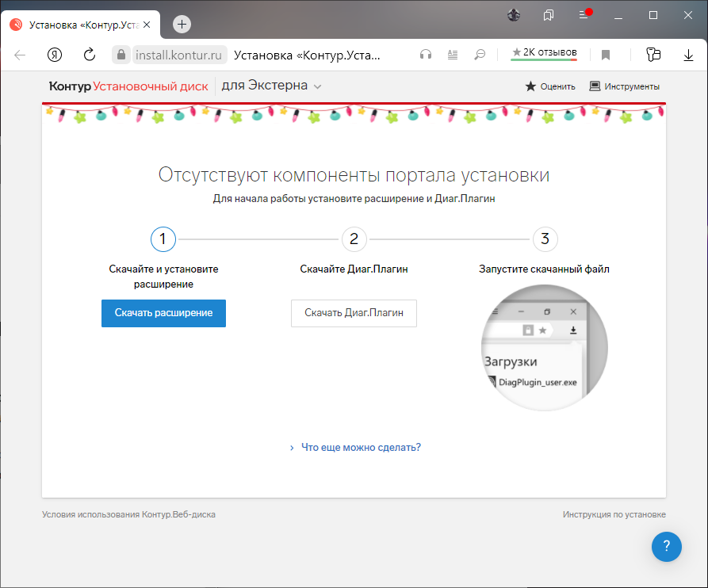
Task: Open Yandex home via the Я icon
Action: 55,55
